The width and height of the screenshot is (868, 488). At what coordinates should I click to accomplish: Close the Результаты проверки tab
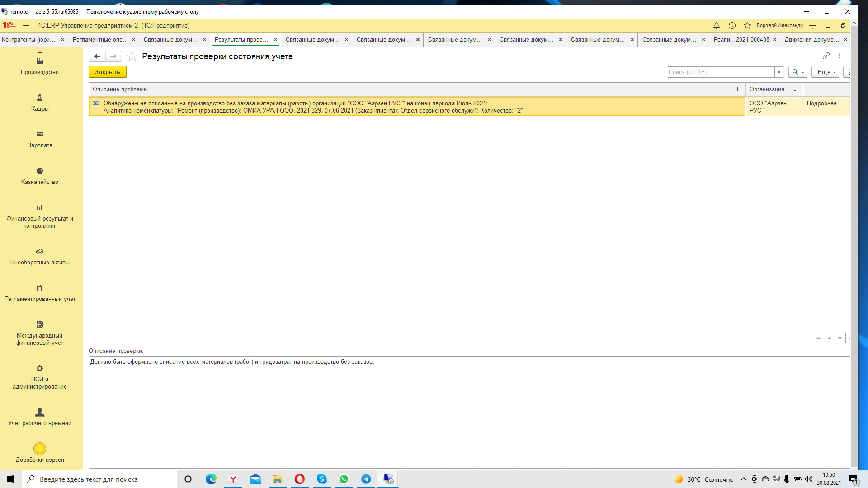[x=275, y=40]
